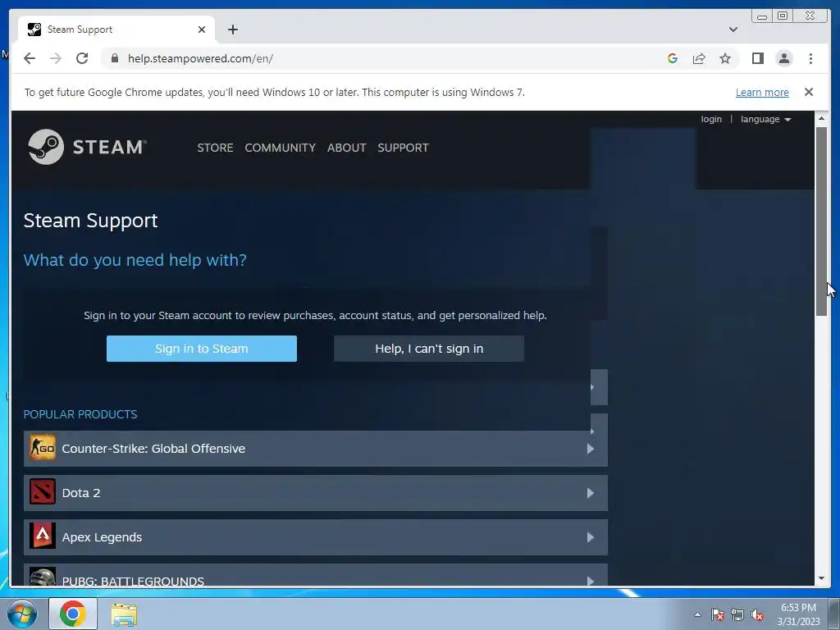Screen dimensions: 840x630
Task: Open the Chrome three-dot menu
Action: point(810,58)
